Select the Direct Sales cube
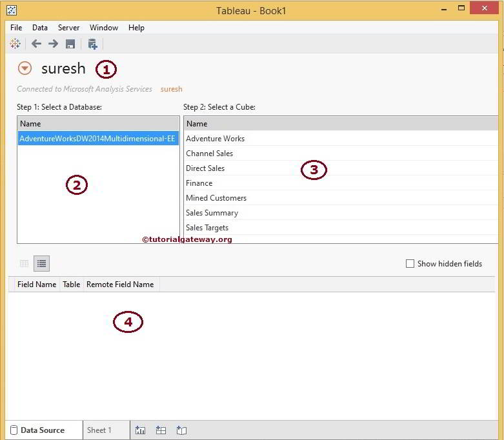 coord(341,168)
